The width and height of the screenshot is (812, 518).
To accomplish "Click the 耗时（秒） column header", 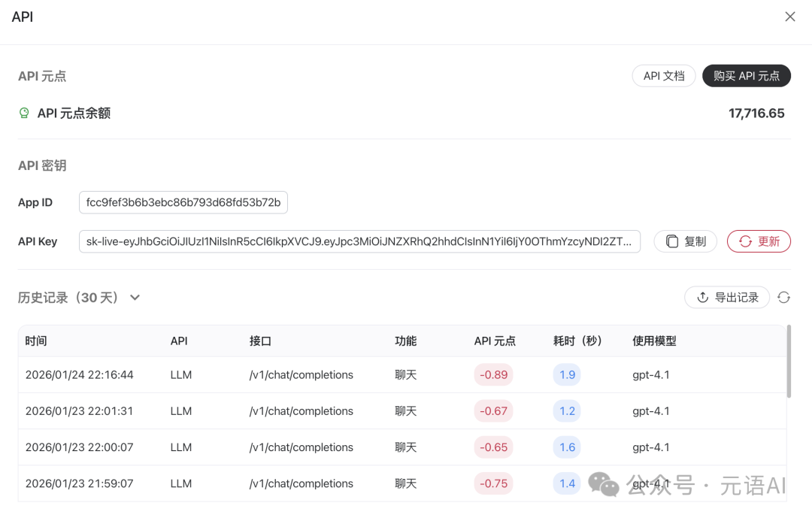I will pos(577,341).
